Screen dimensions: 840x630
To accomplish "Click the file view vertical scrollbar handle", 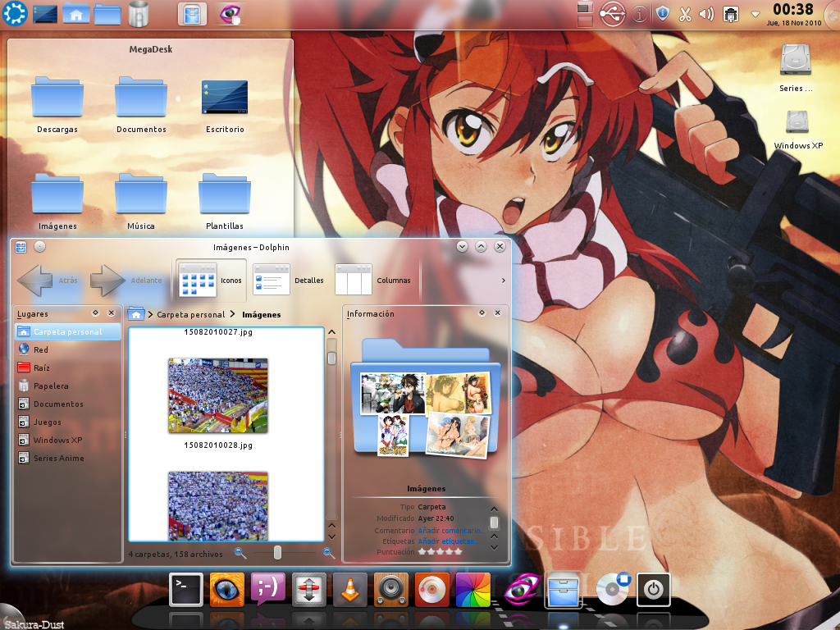I will pyautogui.click(x=331, y=358).
